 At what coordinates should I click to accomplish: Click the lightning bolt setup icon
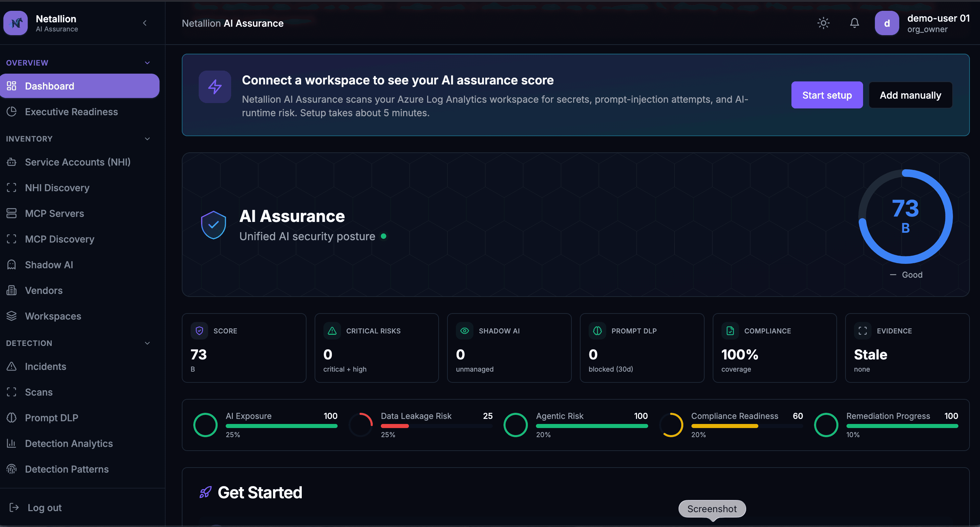coord(215,87)
